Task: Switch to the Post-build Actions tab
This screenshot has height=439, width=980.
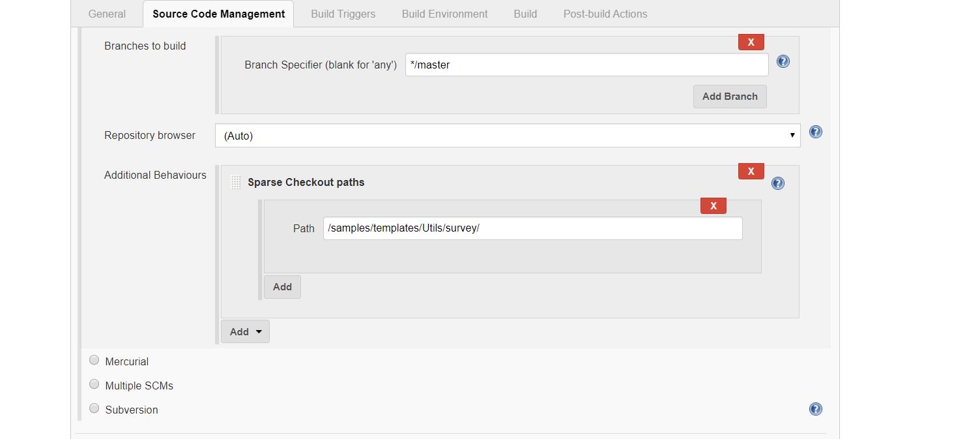Action: (x=605, y=14)
